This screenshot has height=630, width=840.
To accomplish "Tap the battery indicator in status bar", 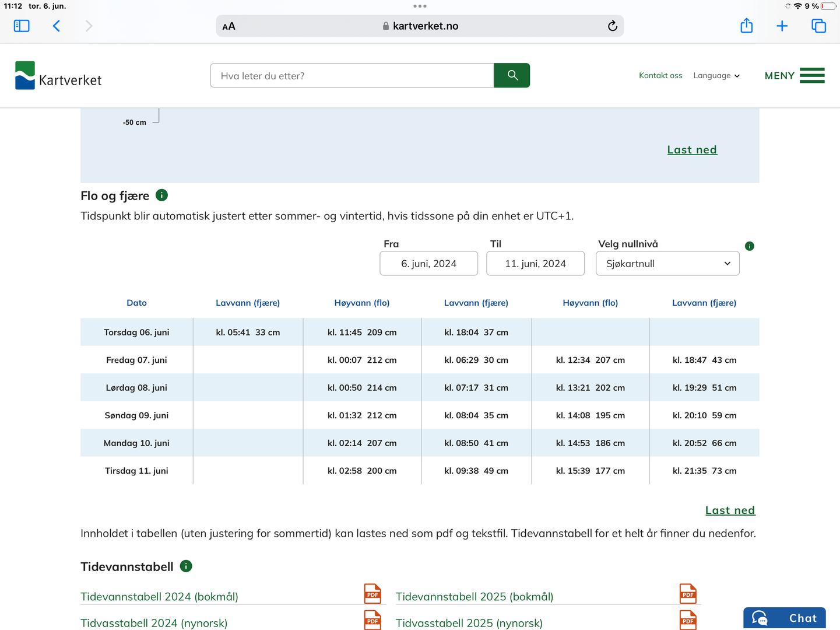I will (828, 6).
